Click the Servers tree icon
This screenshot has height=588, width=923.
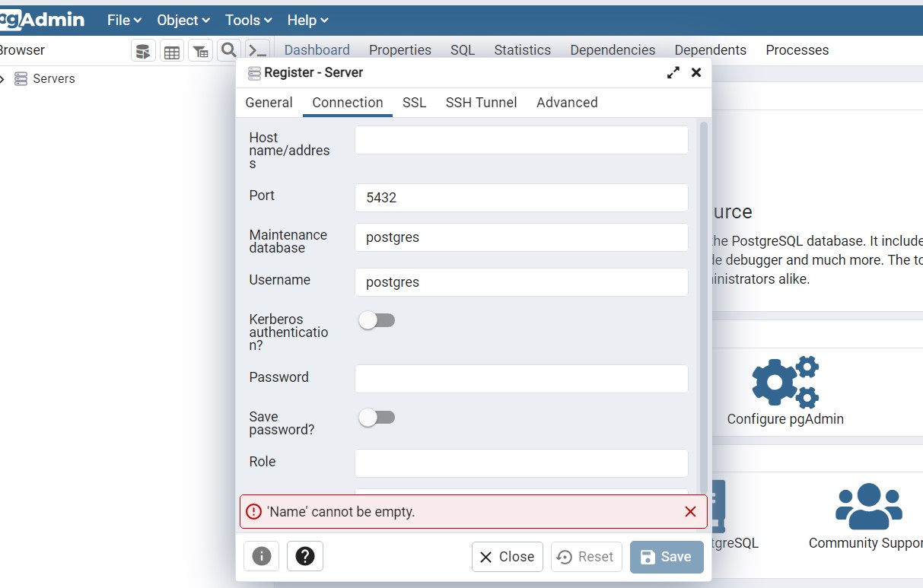[x=21, y=78]
